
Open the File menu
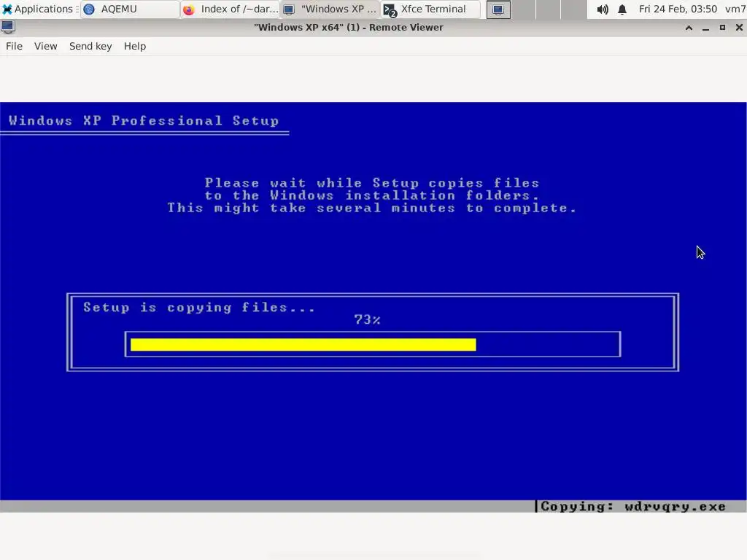[x=14, y=46]
